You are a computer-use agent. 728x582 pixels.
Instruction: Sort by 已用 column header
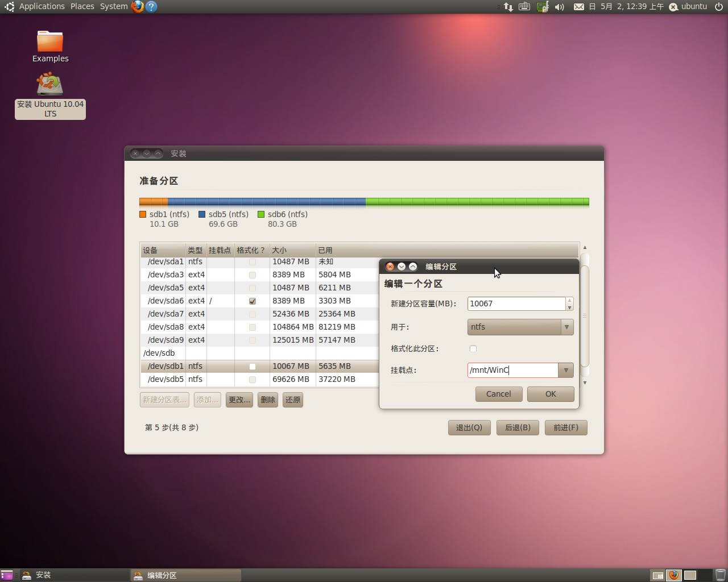tap(447, 250)
